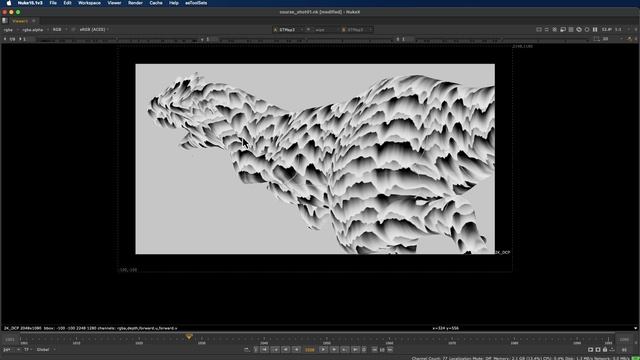Click the 2K_DCP format label in viewer
Viewport: 640px width, 360px height.
[503, 252]
